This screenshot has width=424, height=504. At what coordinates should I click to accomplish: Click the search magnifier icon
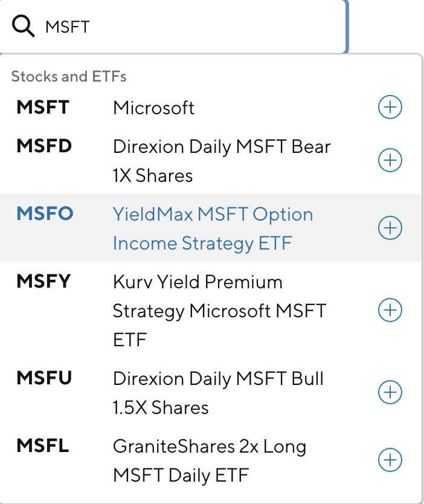[23, 27]
